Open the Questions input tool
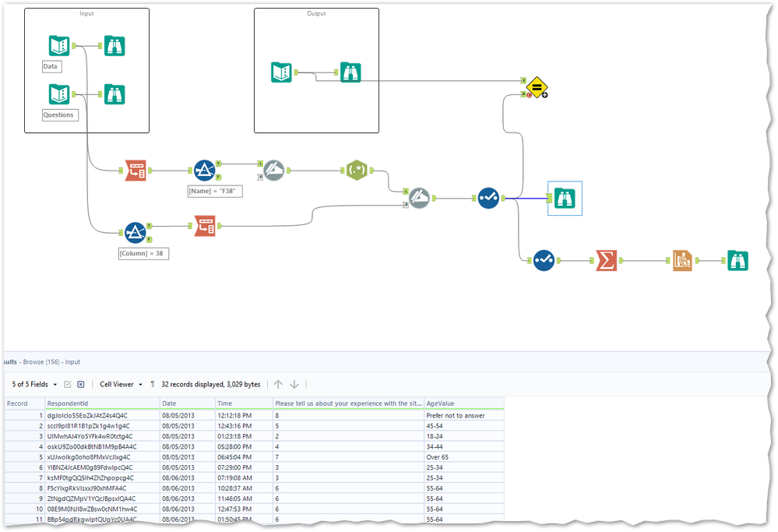This screenshot has height=532, width=778. [58, 93]
